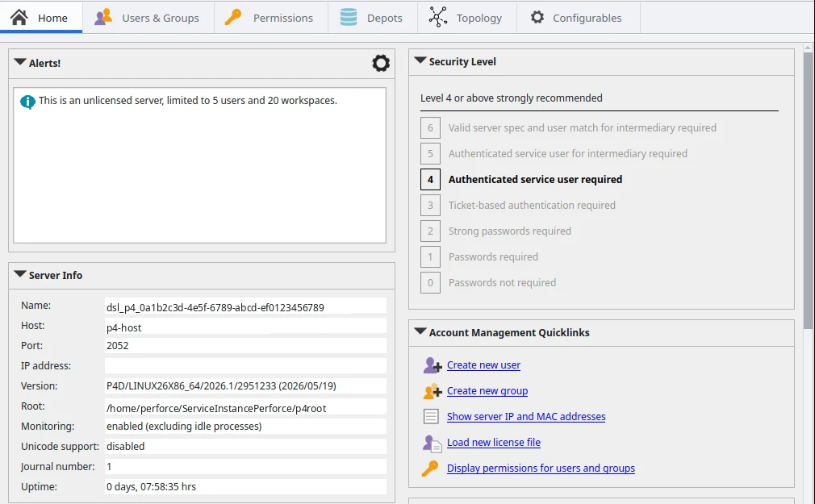This screenshot has width=815, height=504.
Task: Click the Port field showing 2052
Action: [245, 345]
